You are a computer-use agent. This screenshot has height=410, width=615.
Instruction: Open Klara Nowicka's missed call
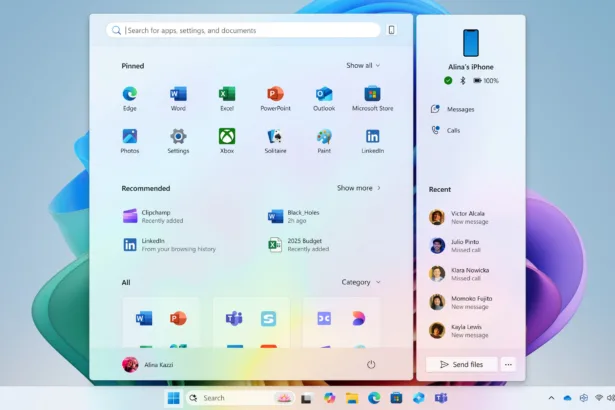click(x=459, y=274)
